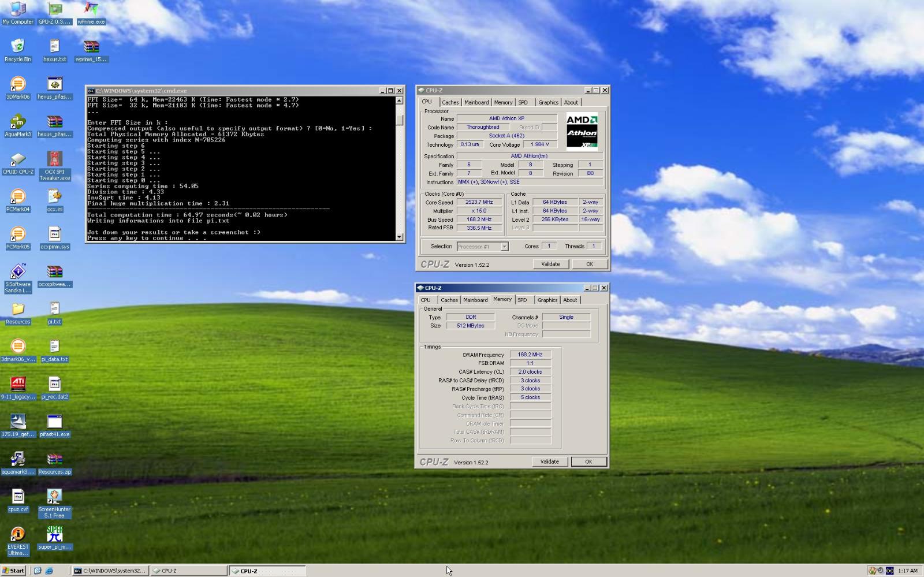
Task: Open the hexus.txt file icon
Action: pyautogui.click(x=55, y=51)
